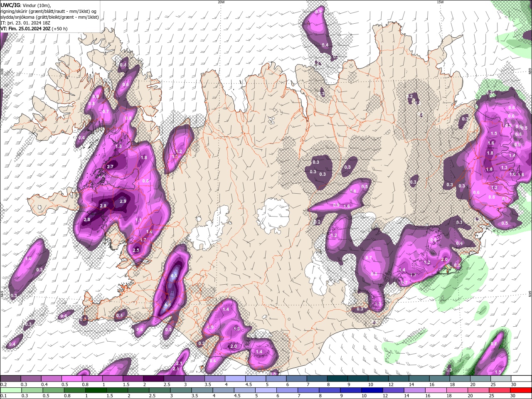Select the 0.5–0.8 green swatch in lower rain scale
The width and height of the screenshot is (532, 399).
point(54,390)
